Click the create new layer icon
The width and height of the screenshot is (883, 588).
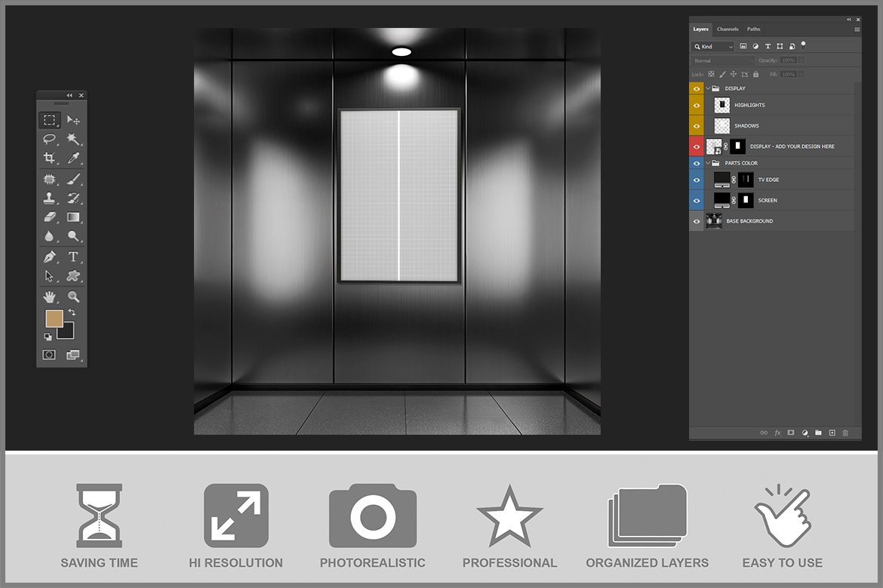click(x=832, y=433)
